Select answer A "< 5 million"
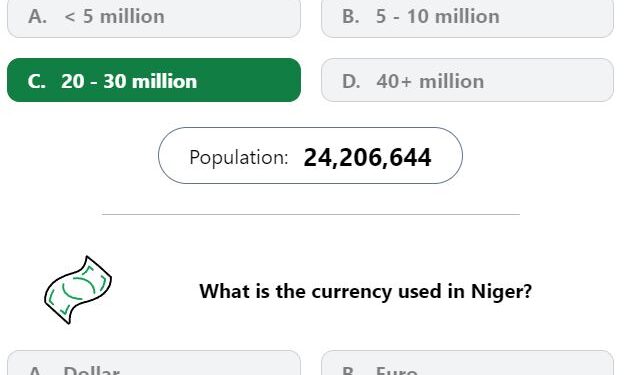The width and height of the screenshot is (624, 375). (154, 19)
